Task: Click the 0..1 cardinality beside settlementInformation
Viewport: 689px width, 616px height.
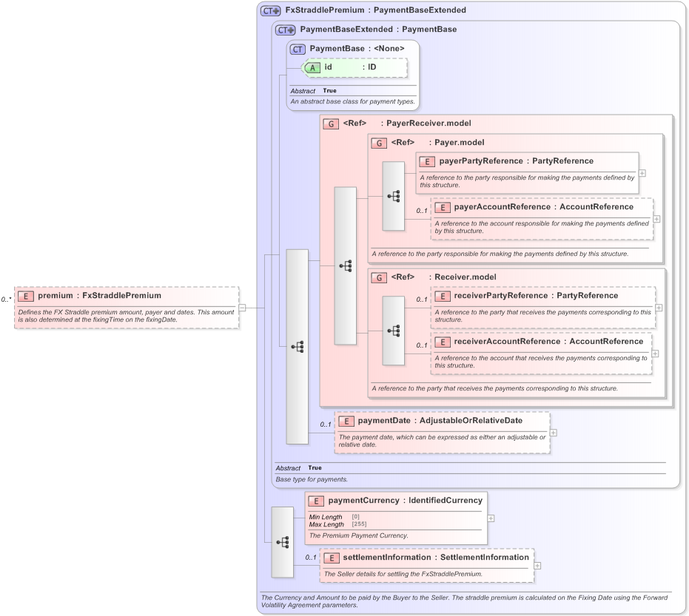Action: point(311,558)
